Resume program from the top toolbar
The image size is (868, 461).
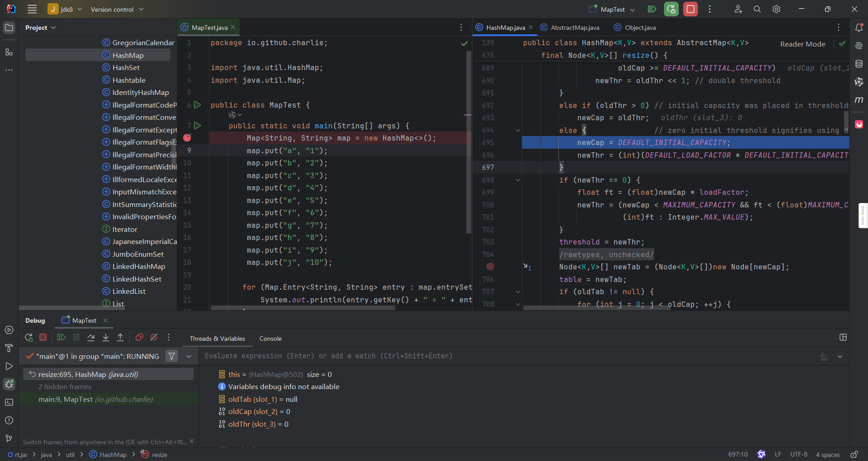click(x=652, y=9)
